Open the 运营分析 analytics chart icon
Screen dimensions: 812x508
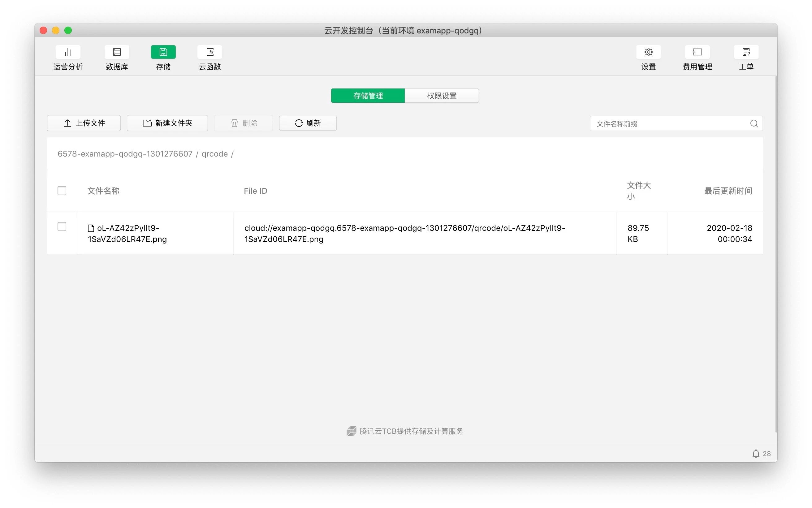tap(68, 52)
